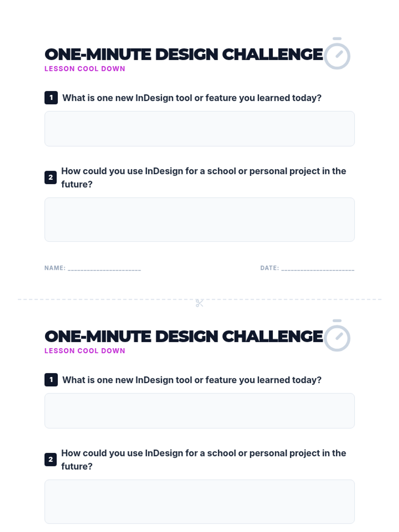Click bottom LESSON COOL DOWN subtitle

(x=85, y=351)
